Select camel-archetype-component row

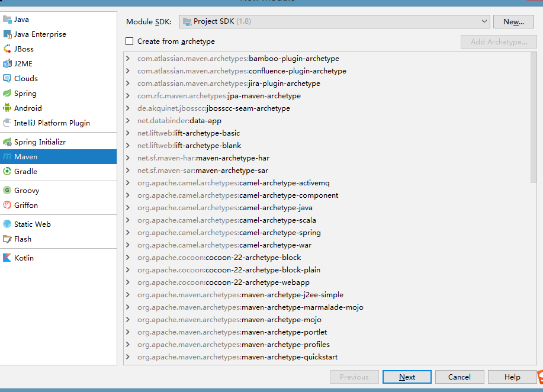326,195
